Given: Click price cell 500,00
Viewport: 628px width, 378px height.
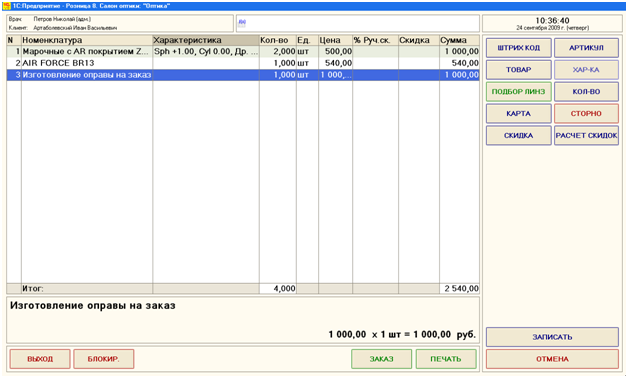Looking at the screenshot, I should pos(335,52).
